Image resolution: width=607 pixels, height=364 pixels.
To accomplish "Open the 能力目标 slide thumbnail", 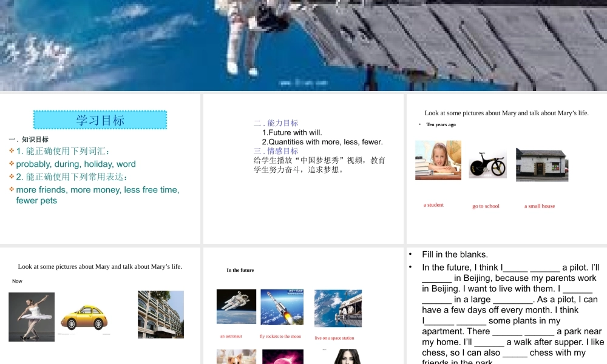I will click(303, 169).
